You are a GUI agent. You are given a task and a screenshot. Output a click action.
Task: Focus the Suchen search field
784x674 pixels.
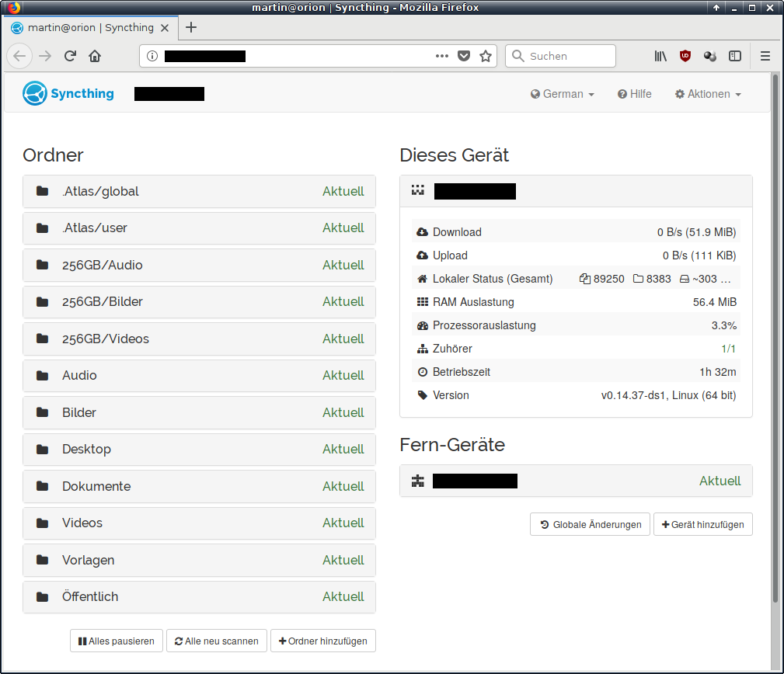point(569,56)
